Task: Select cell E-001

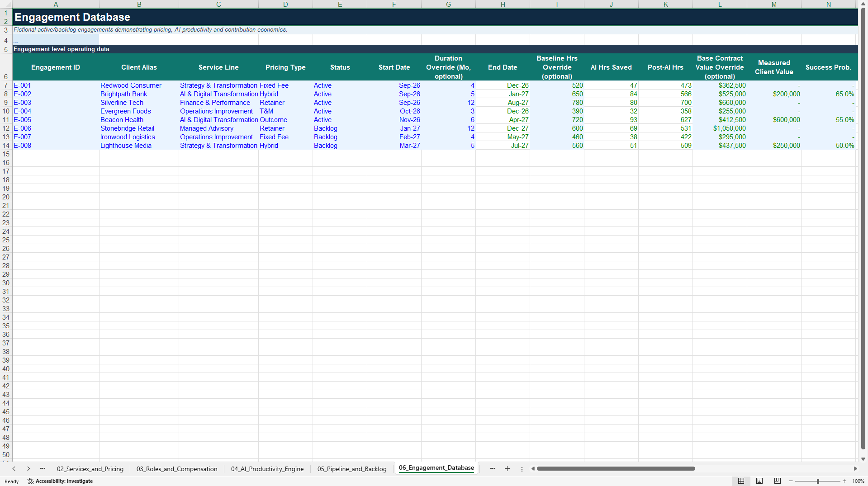Action: click(56, 85)
